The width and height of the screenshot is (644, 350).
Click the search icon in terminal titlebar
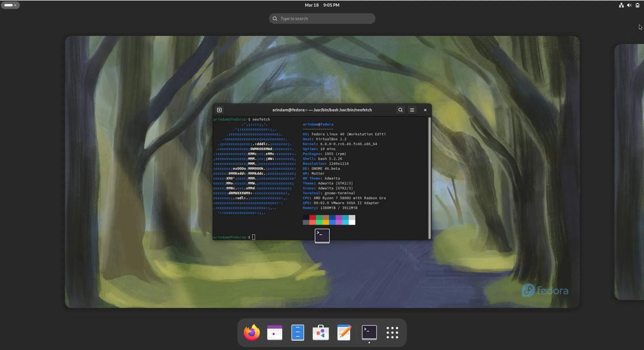click(x=400, y=110)
